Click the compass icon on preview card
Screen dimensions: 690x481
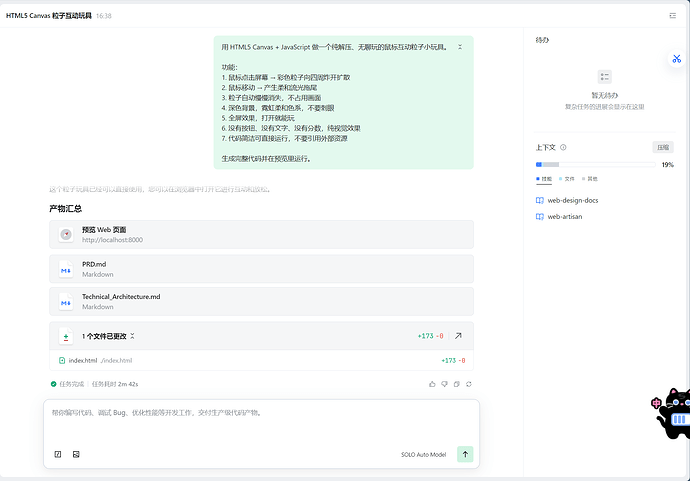click(x=66, y=235)
